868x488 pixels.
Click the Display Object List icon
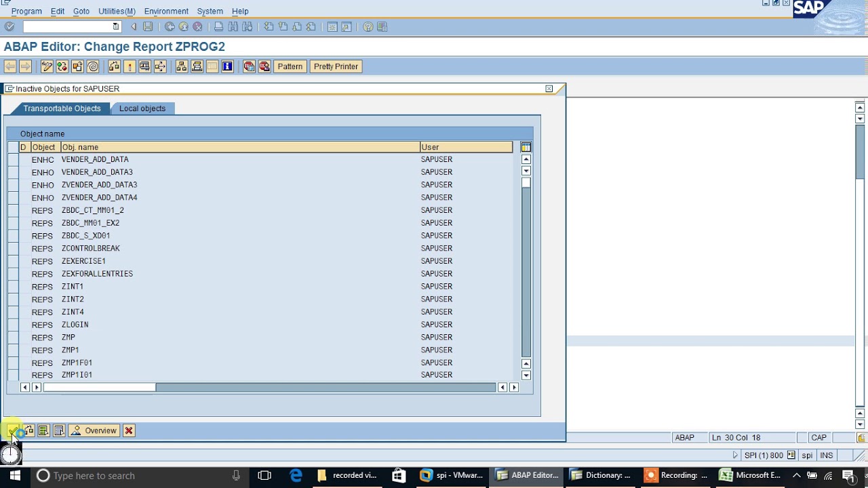[181, 66]
